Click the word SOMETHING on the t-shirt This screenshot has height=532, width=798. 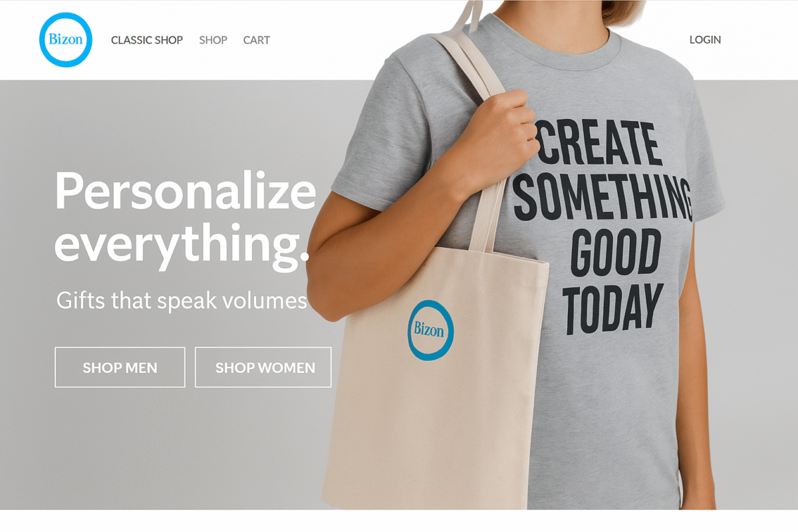pos(604,196)
